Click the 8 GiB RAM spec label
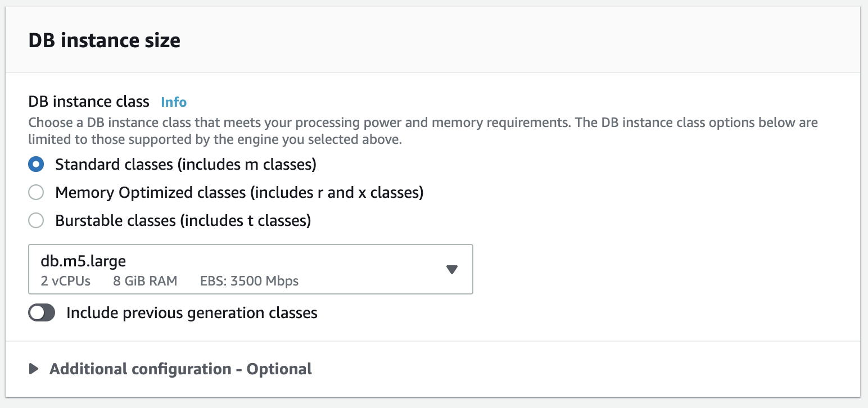 [x=145, y=281]
